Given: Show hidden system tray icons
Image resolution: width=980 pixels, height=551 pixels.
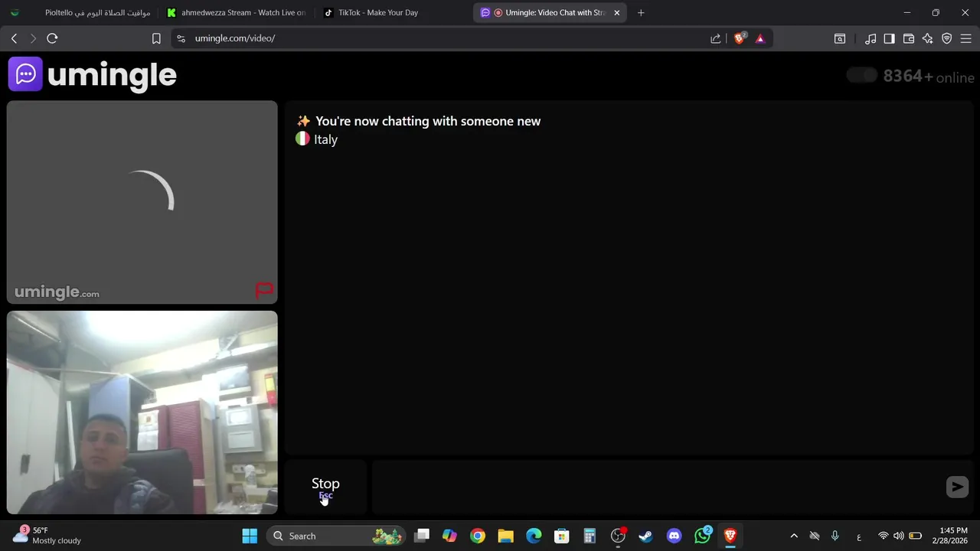Looking at the screenshot, I should coord(794,536).
